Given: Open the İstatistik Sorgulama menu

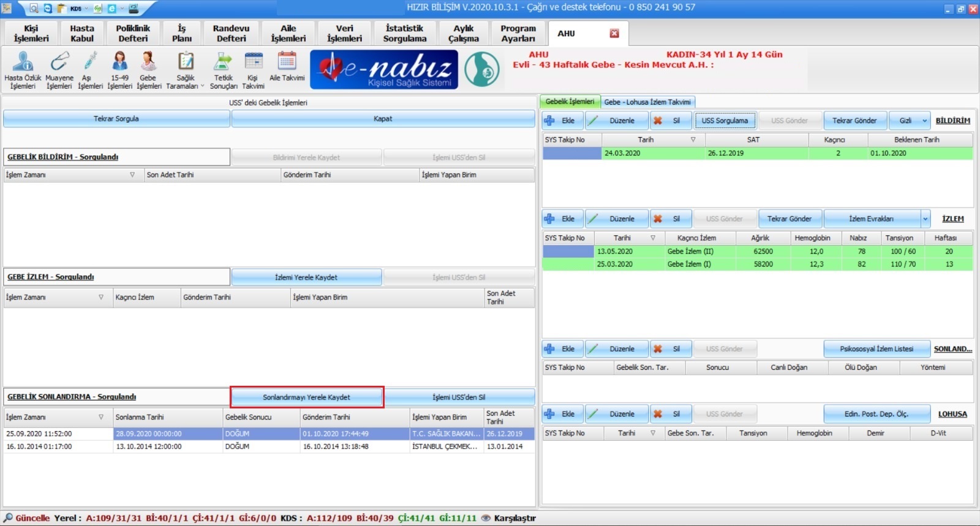Looking at the screenshot, I should (x=404, y=34).
